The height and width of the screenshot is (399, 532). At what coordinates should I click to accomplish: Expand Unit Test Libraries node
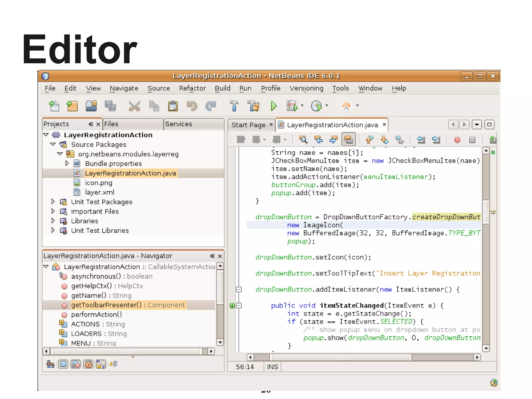coord(53,230)
